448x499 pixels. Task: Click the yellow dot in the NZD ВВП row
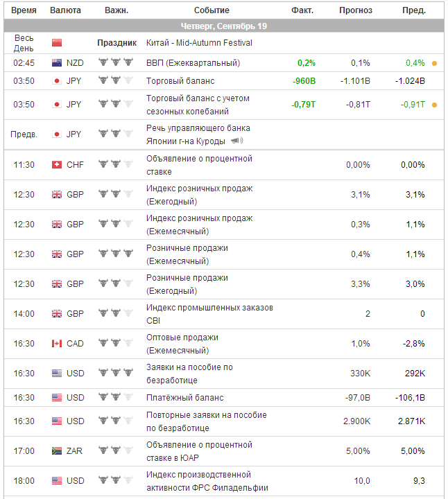coord(434,63)
